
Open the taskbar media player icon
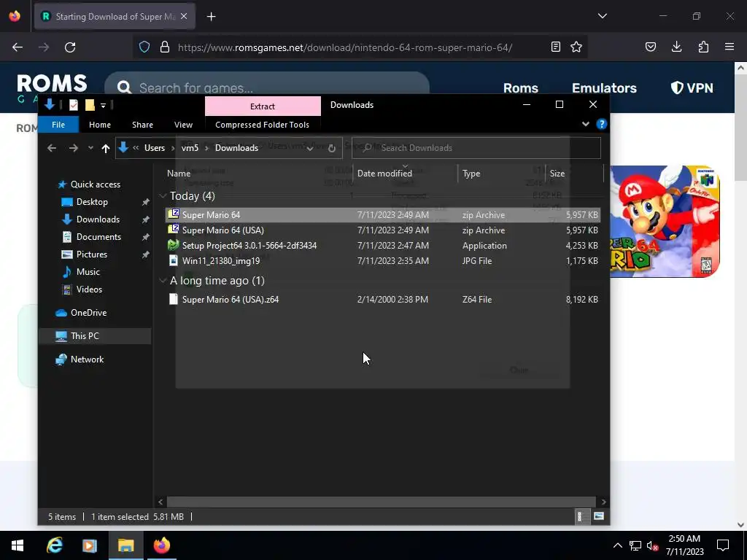90,545
